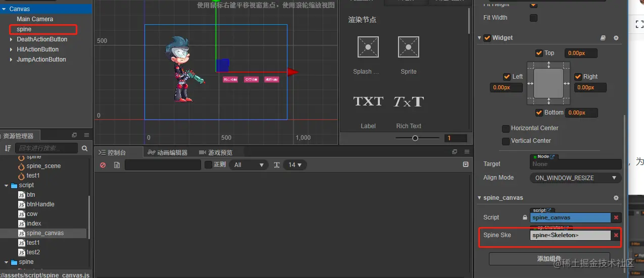Switch to the 动画编辑器 animation editor tab
Viewport: 644px width, 278px height.
pyautogui.click(x=168, y=152)
